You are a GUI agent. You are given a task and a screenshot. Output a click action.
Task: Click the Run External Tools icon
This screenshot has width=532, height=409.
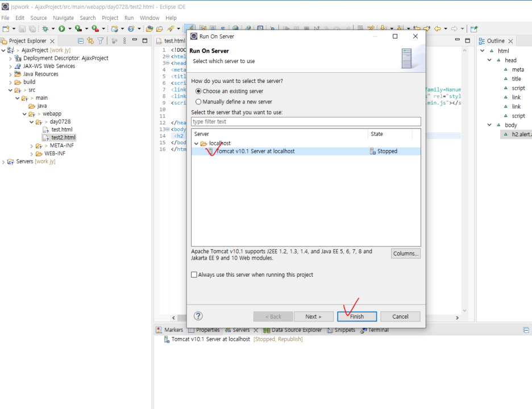pyautogui.click(x=95, y=29)
